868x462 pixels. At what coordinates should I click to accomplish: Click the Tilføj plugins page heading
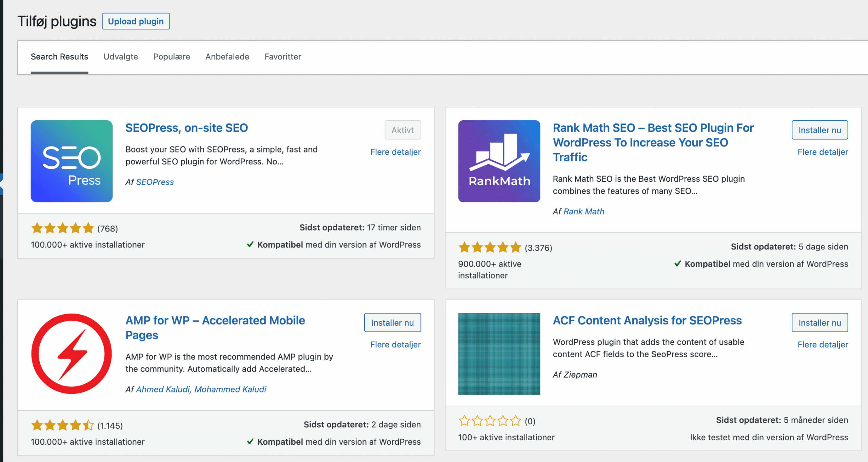[x=57, y=21]
